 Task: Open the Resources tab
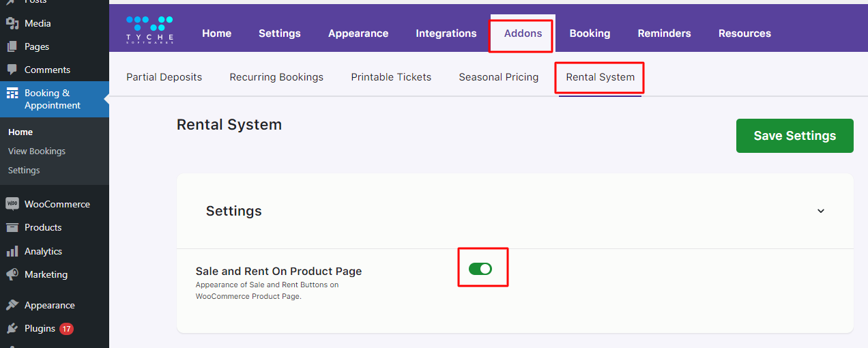click(x=744, y=33)
